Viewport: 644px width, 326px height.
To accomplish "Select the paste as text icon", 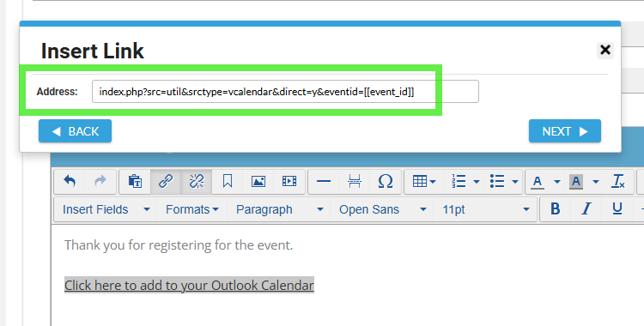I will tap(135, 181).
